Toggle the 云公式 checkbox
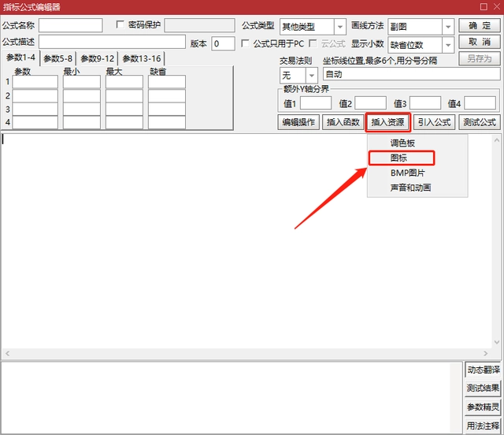 313,43
